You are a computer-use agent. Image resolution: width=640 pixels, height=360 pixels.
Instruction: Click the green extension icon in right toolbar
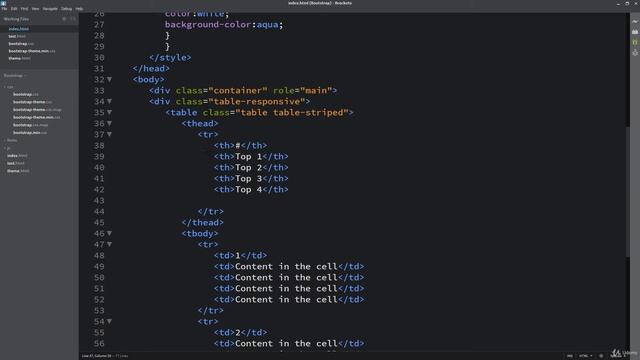(x=635, y=42)
